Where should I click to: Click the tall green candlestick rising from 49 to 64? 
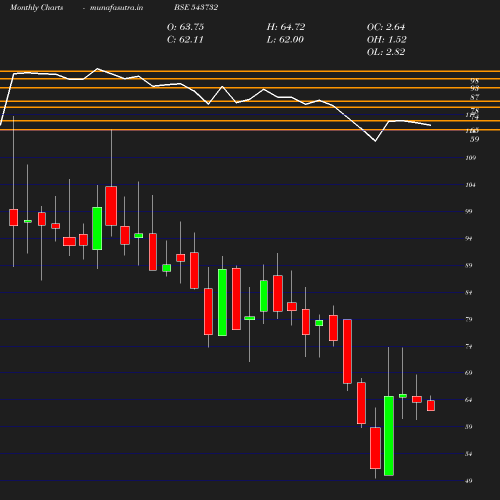pos(389,436)
